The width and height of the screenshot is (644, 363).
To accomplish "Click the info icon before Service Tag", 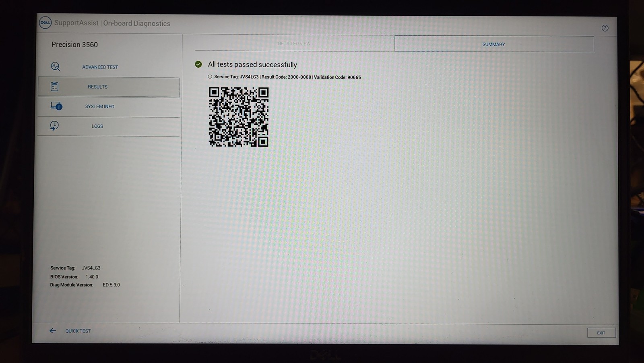I will 210,77.
